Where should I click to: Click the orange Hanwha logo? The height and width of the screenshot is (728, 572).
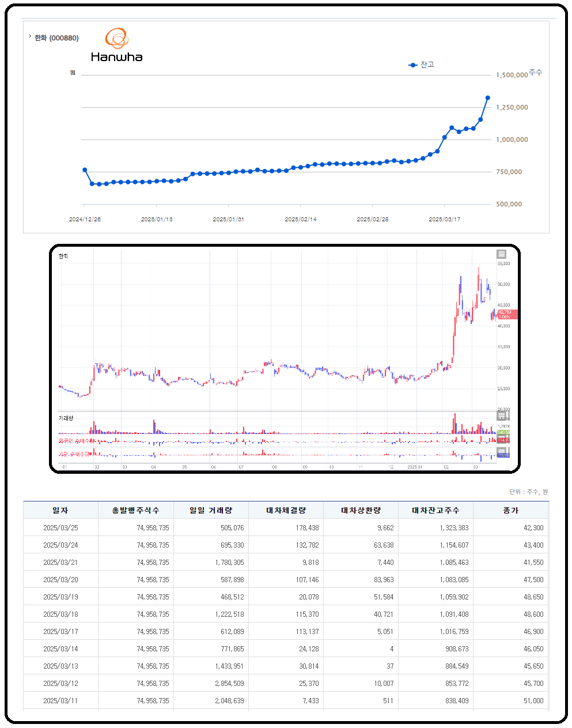[x=116, y=39]
